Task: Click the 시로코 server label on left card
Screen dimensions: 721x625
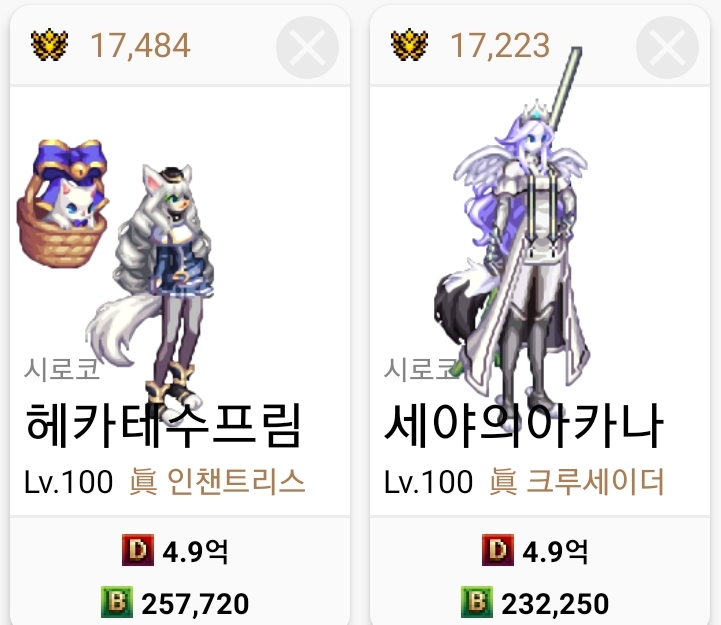Action: pyautogui.click(x=62, y=369)
